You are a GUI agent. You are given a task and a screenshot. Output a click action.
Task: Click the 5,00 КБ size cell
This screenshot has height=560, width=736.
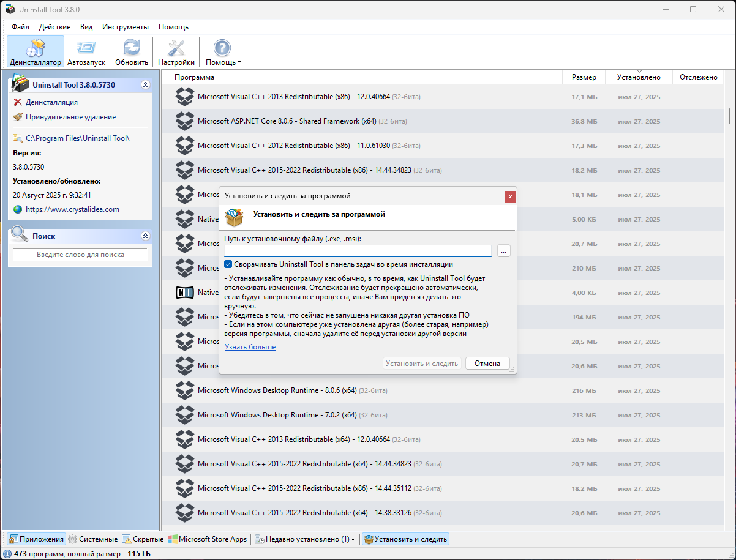point(584,219)
